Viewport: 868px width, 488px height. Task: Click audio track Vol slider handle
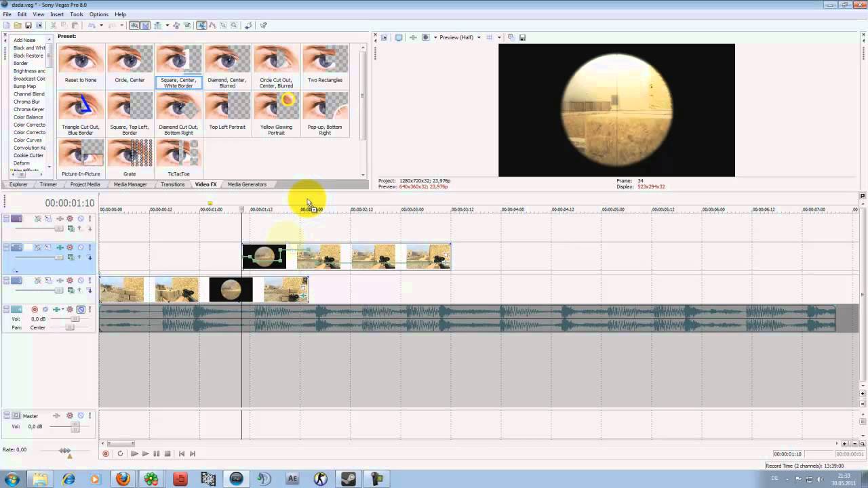[x=75, y=319]
